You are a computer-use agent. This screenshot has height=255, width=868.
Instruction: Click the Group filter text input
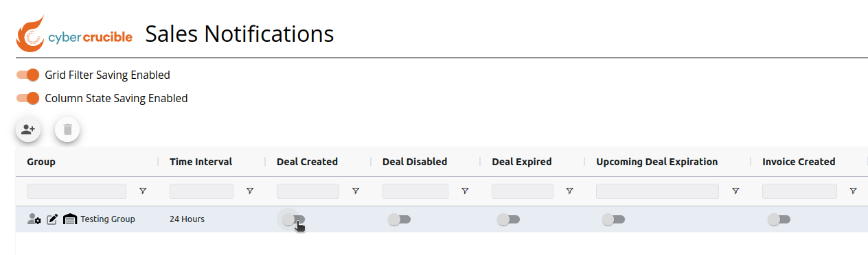[x=77, y=191]
